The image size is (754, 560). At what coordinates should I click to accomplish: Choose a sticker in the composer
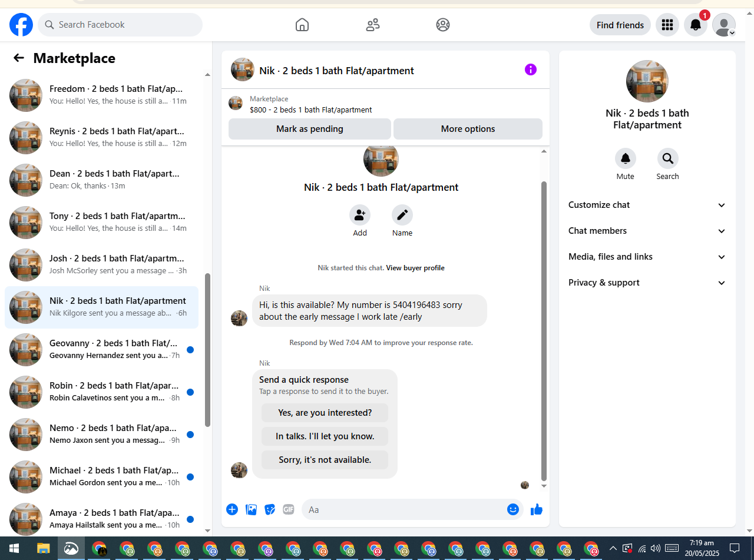click(x=270, y=509)
